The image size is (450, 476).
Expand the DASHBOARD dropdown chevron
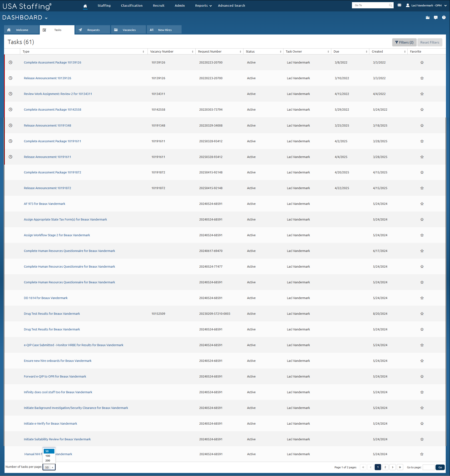pos(46,18)
